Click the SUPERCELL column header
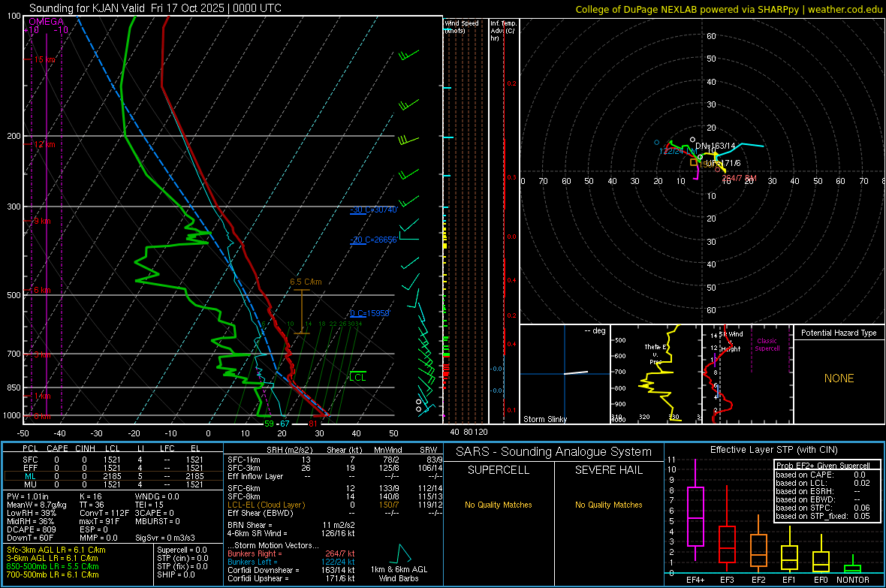The width and height of the screenshot is (886, 588). point(499,470)
